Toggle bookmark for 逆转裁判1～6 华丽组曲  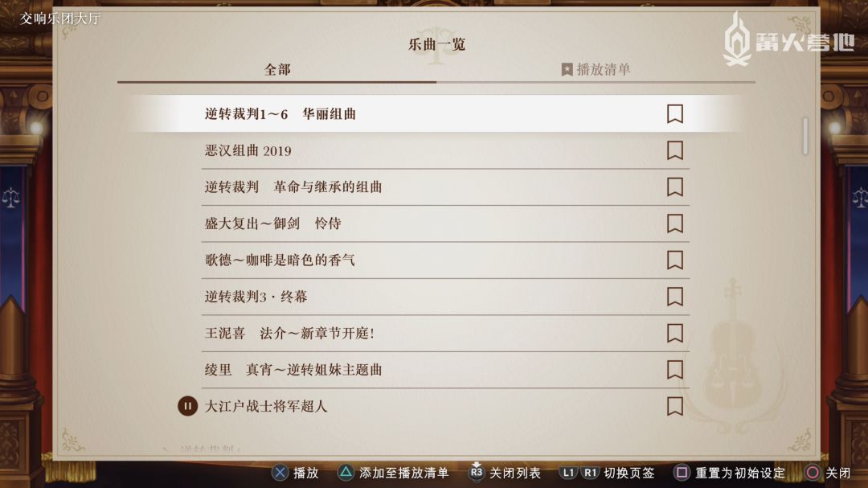click(x=675, y=114)
